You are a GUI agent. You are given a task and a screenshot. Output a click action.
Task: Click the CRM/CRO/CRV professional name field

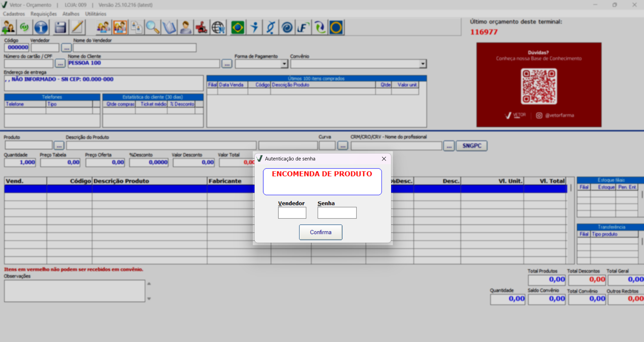coord(396,146)
